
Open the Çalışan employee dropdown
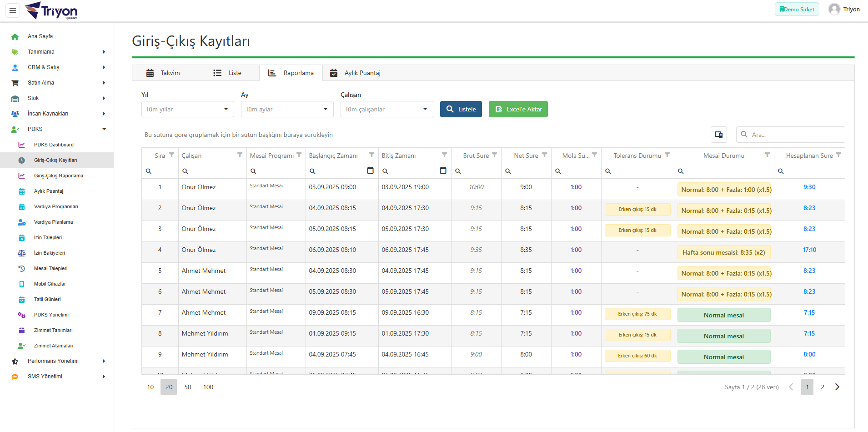pyautogui.click(x=386, y=109)
